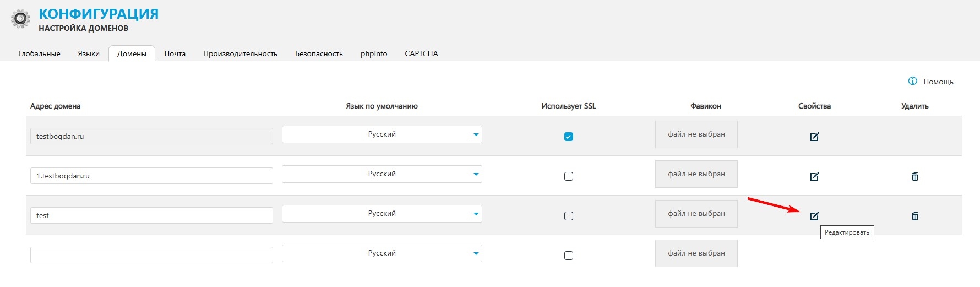The image size is (980, 287).
Task: Open edit icon for the test domain
Action: coord(814,216)
